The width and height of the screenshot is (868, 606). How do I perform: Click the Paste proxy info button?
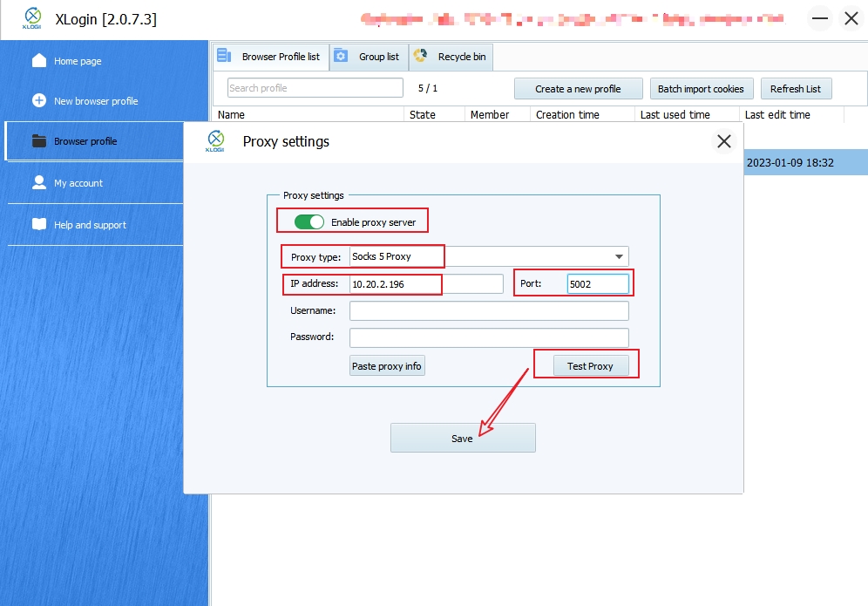click(x=387, y=366)
